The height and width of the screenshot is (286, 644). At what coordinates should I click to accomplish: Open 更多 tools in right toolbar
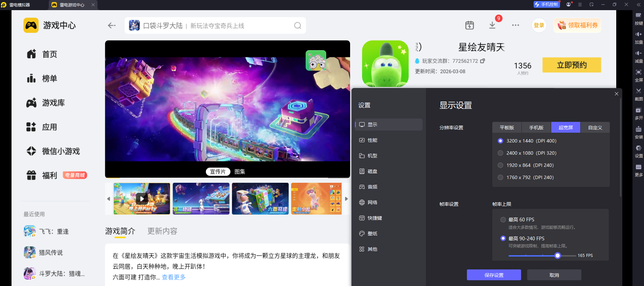(x=639, y=171)
